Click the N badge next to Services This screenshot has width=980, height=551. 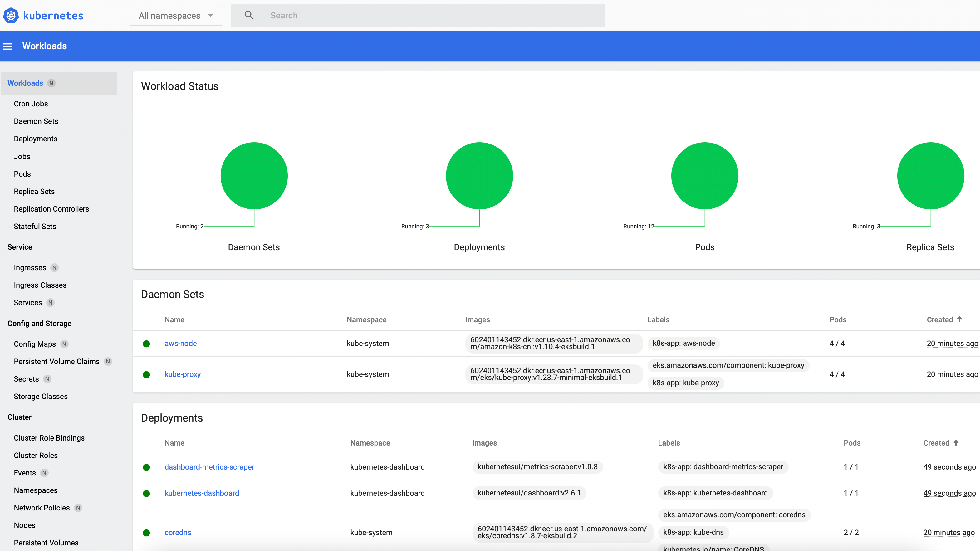pyautogui.click(x=50, y=303)
